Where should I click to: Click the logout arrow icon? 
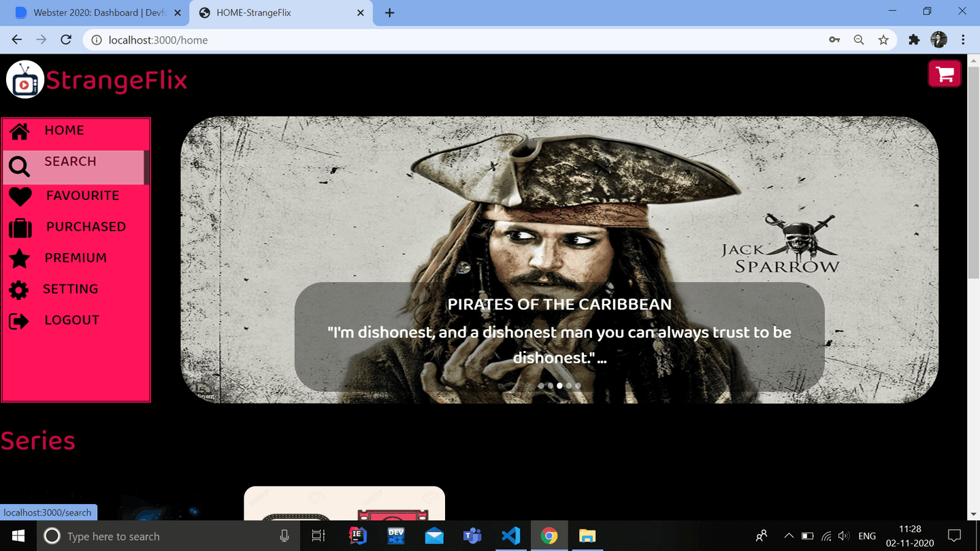(x=19, y=321)
